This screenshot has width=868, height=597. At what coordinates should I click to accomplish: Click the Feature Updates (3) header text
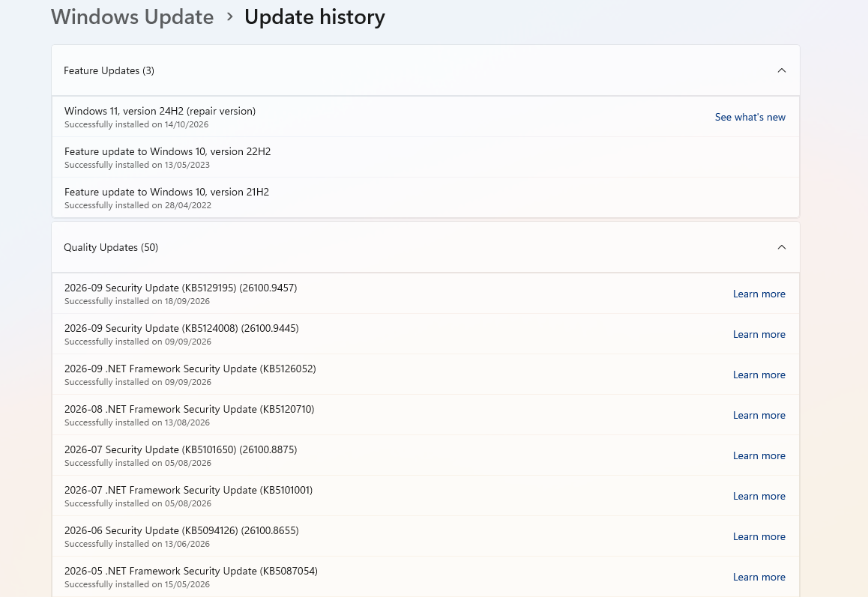[109, 71]
